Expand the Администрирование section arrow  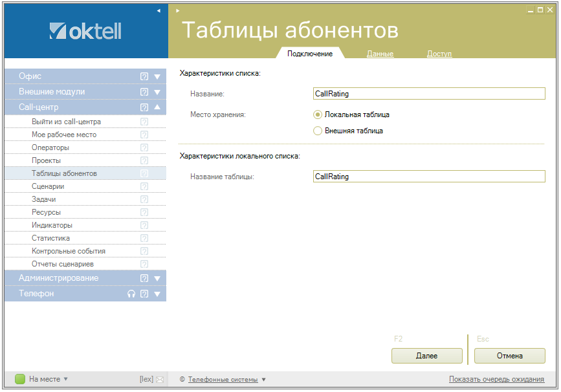point(157,278)
